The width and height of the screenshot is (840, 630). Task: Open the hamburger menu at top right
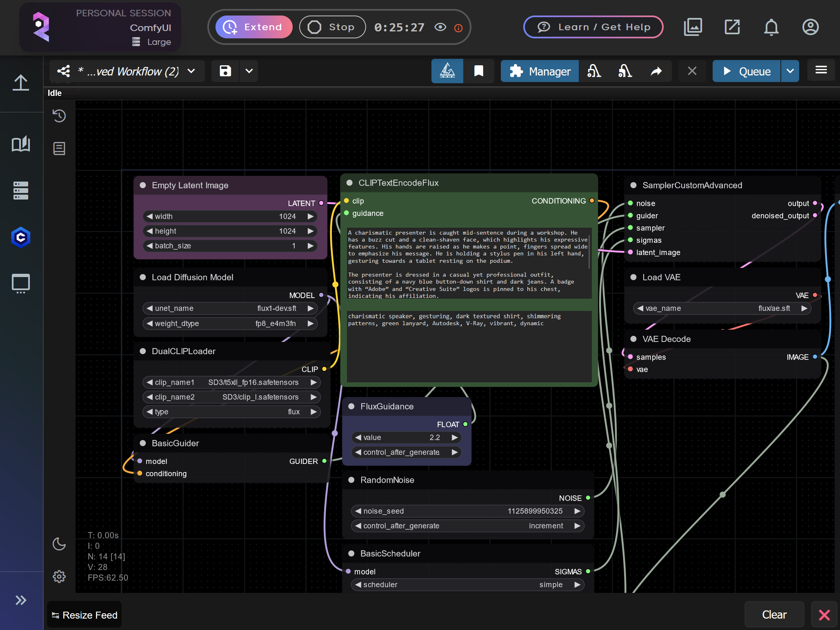pyautogui.click(x=821, y=70)
